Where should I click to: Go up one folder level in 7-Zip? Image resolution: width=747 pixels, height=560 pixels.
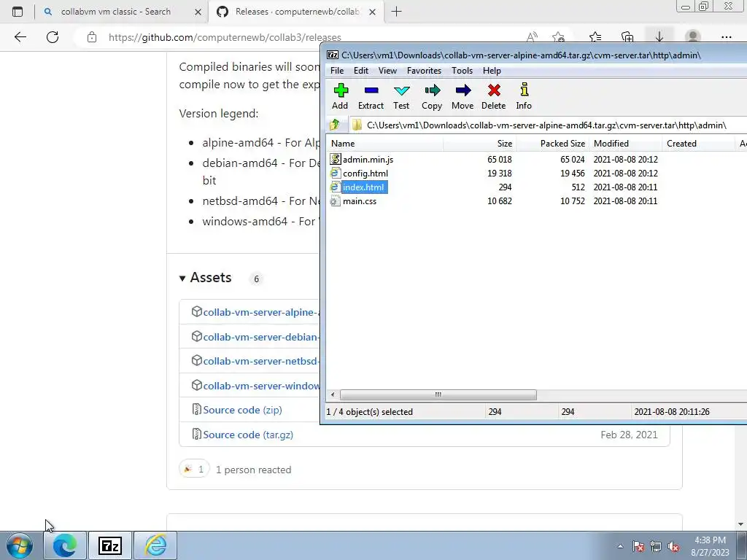click(x=334, y=125)
